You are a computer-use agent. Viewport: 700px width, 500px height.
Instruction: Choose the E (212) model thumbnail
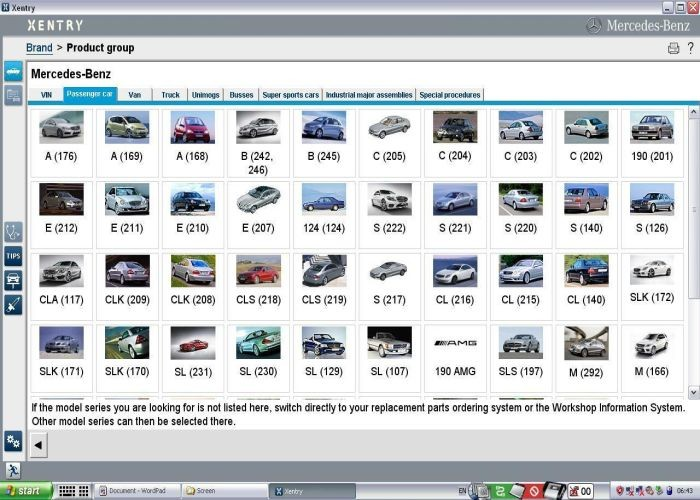(x=61, y=211)
